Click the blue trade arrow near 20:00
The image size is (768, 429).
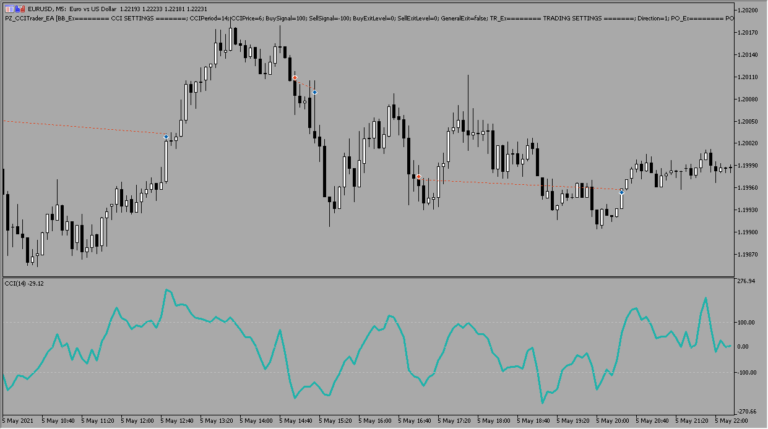pyautogui.click(x=622, y=191)
